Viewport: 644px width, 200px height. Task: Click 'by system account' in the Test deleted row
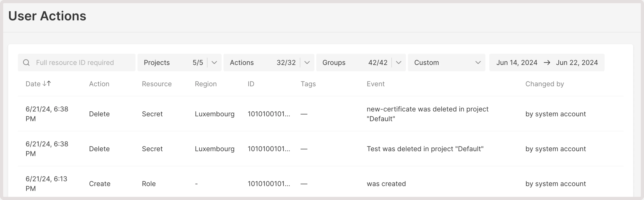pos(555,149)
